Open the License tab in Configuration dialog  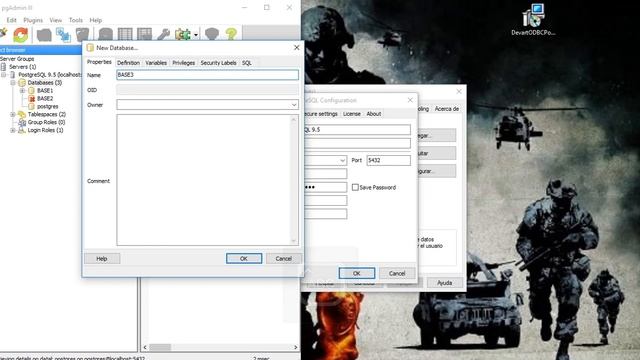[x=351, y=114]
